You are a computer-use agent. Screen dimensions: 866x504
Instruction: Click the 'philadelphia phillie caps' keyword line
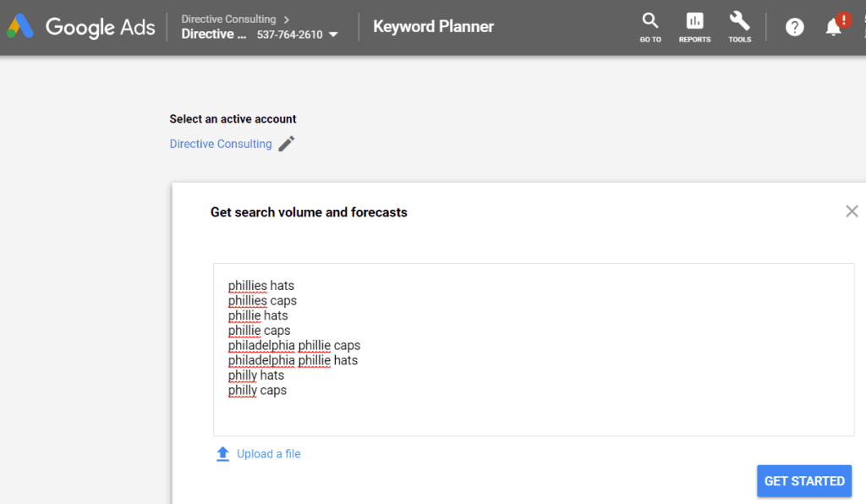[x=294, y=345]
